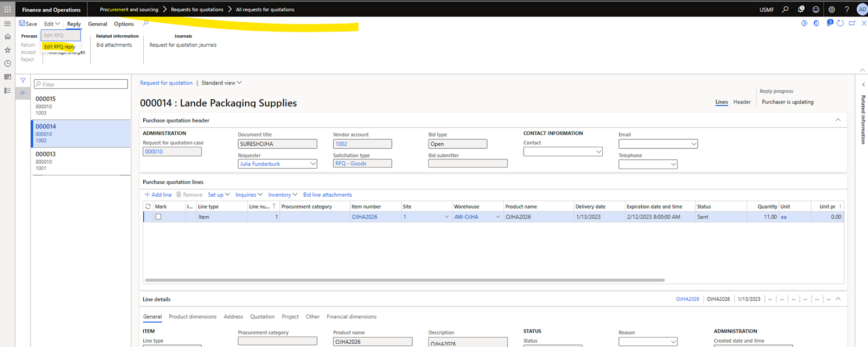Refresh the page with circular arrow
This screenshot has width=868, height=347.
pos(840,23)
